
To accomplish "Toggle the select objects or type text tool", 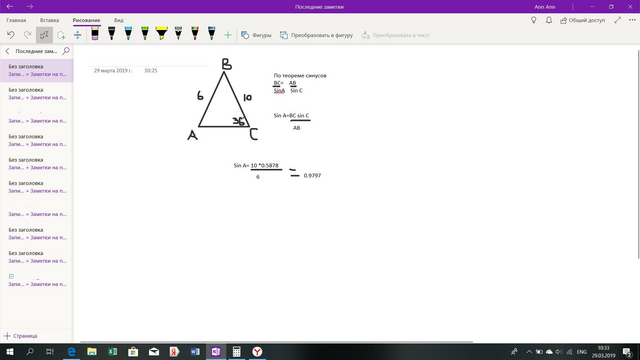I will point(44,35).
